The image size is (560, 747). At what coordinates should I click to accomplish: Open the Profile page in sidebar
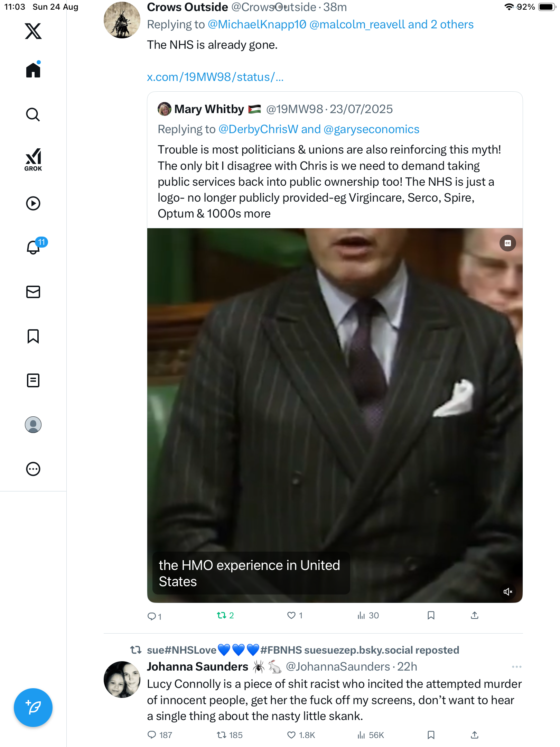coord(33,425)
